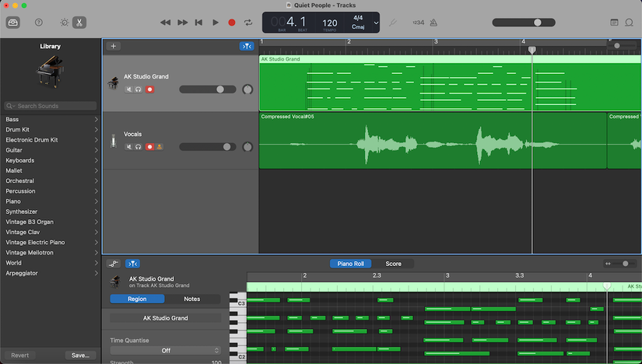Expand the Bass category
The height and width of the screenshot is (364, 642).
click(x=96, y=119)
